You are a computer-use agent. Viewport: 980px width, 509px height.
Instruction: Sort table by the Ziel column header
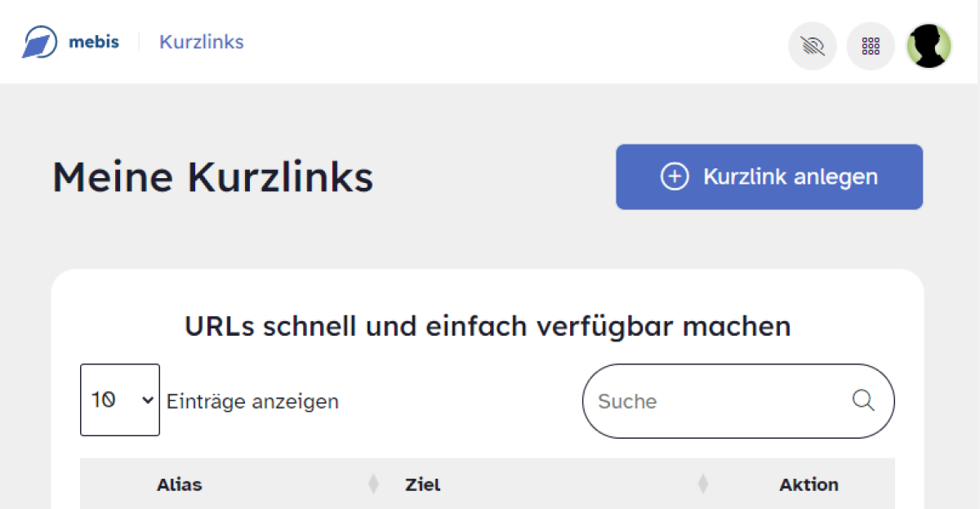click(x=422, y=484)
